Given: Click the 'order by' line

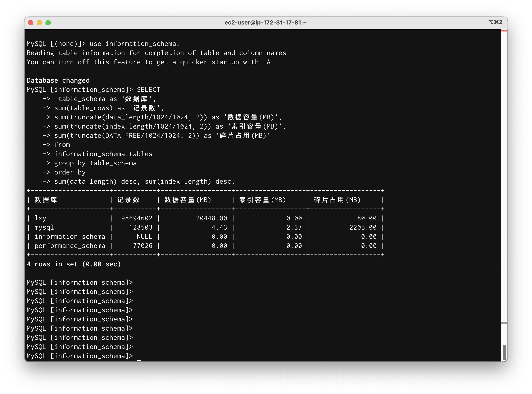Looking at the screenshot, I should (x=70, y=172).
